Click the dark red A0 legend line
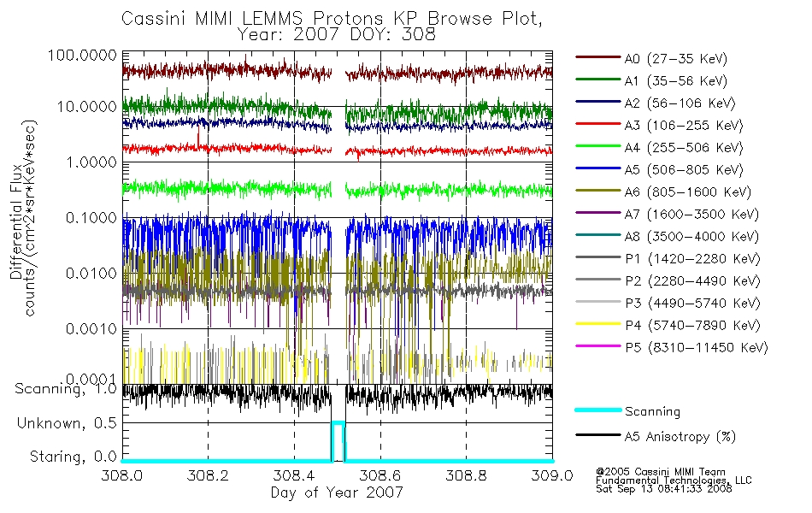812x513 pixels. coord(598,57)
